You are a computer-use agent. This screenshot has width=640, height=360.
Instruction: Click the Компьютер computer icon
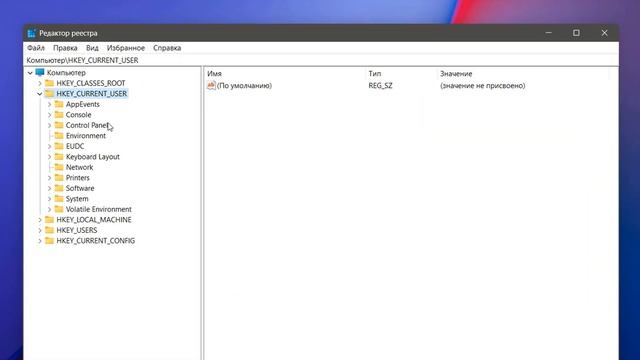coord(40,72)
